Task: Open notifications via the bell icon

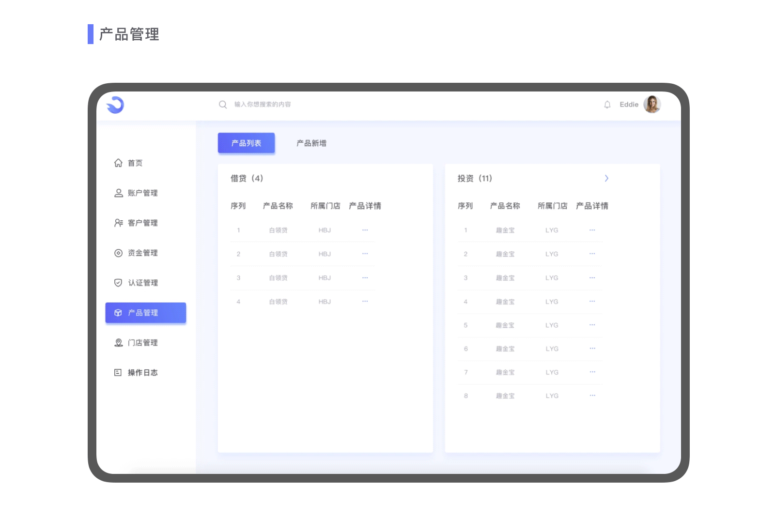Action: [607, 105]
